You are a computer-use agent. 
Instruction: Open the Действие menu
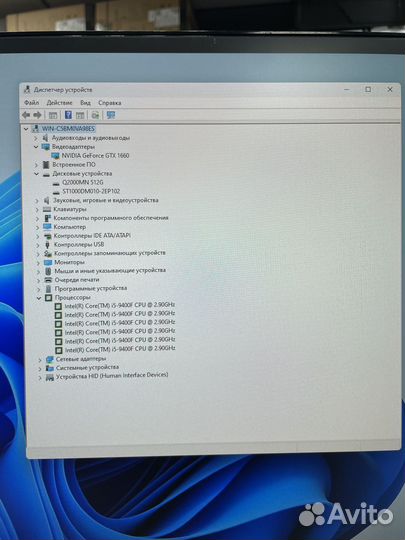click(x=60, y=103)
